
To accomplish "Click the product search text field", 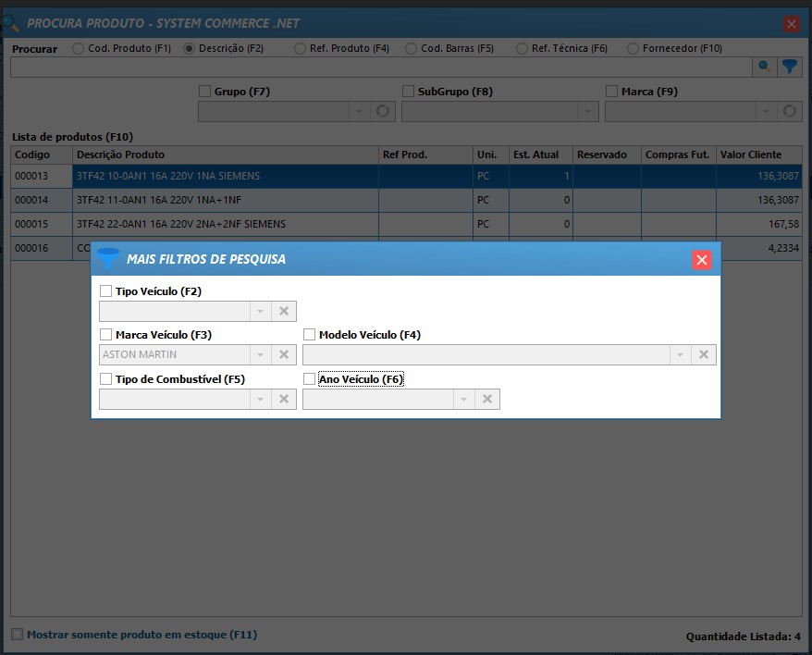I will pos(379,67).
